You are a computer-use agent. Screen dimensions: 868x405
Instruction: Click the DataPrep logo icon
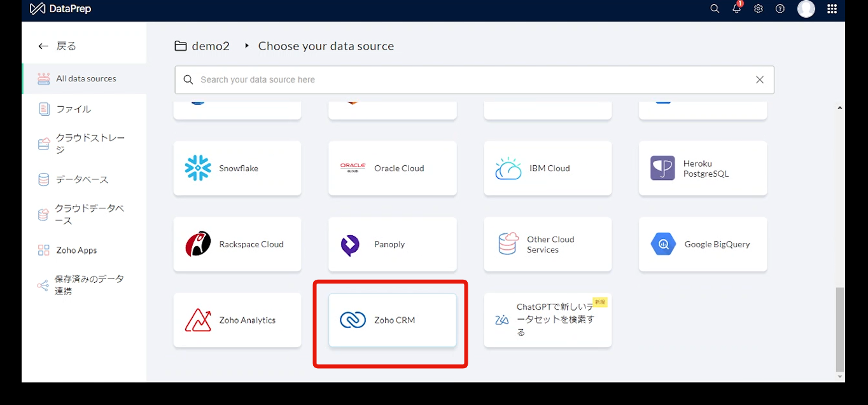coord(38,9)
